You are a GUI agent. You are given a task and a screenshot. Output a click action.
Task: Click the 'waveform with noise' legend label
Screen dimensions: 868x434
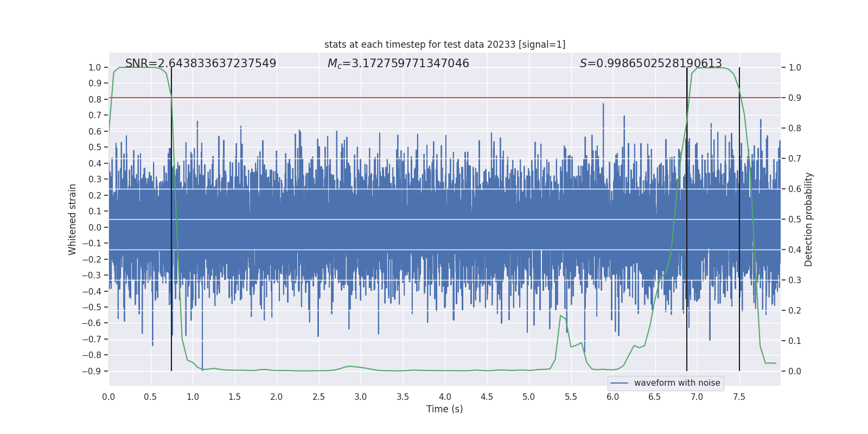pos(676,383)
